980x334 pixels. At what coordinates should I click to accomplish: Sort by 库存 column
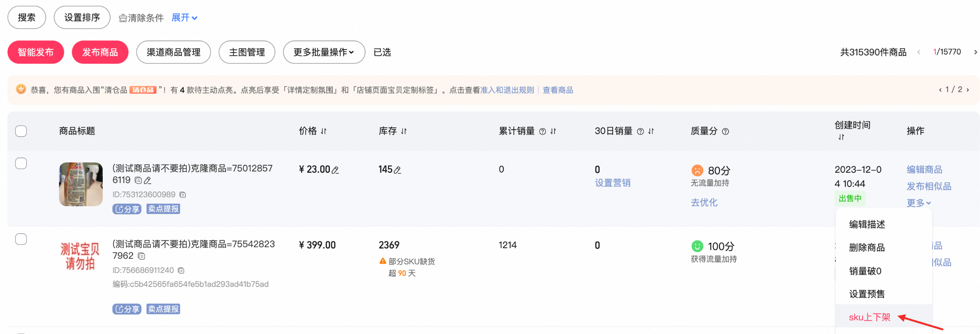click(403, 131)
